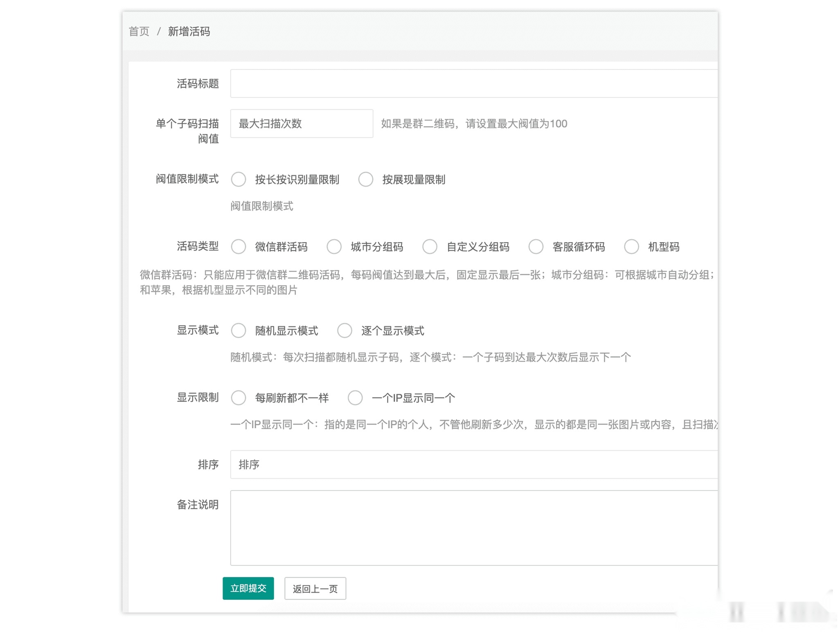Enable 随机显示模式 display mode
840x632 pixels.
[x=239, y=331]
